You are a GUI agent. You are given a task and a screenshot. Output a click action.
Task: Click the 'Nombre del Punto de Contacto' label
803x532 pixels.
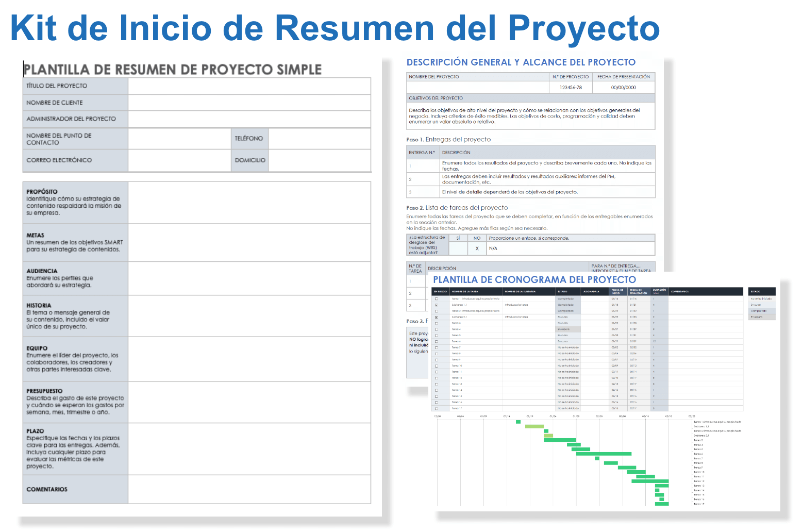59,139
